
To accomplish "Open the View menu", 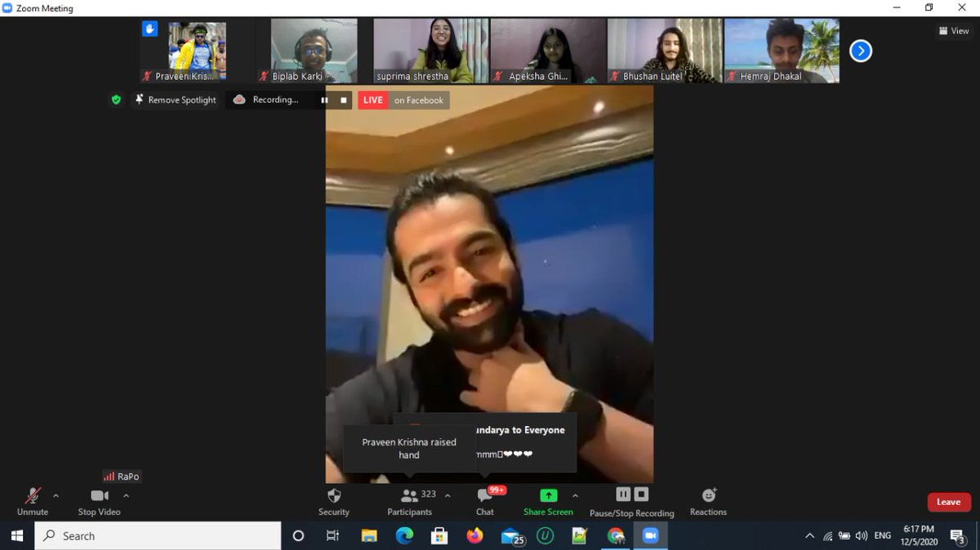I will pyautogui.click(x=953, y=30).
